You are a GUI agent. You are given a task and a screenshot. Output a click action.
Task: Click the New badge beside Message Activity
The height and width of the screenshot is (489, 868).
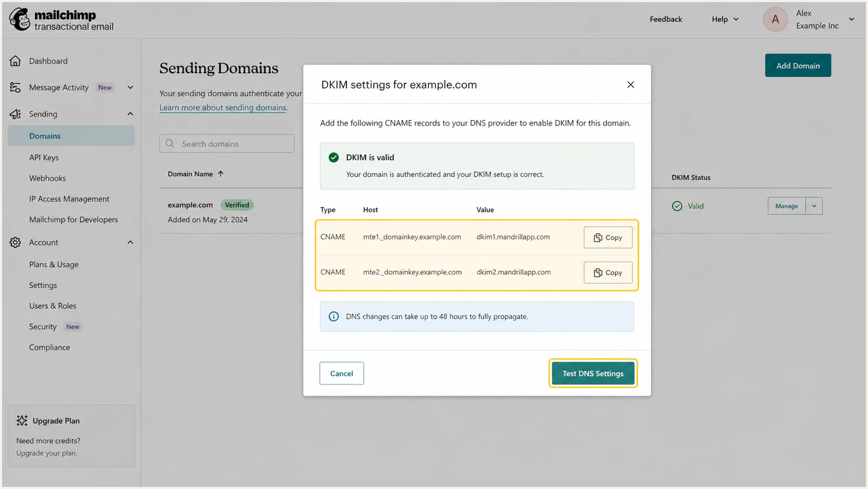point(105,87)
